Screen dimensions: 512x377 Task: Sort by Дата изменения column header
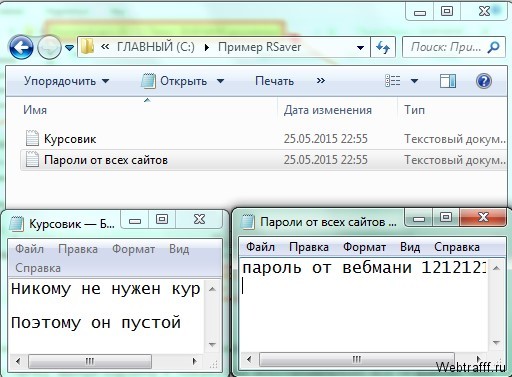[x=328, y=110]
